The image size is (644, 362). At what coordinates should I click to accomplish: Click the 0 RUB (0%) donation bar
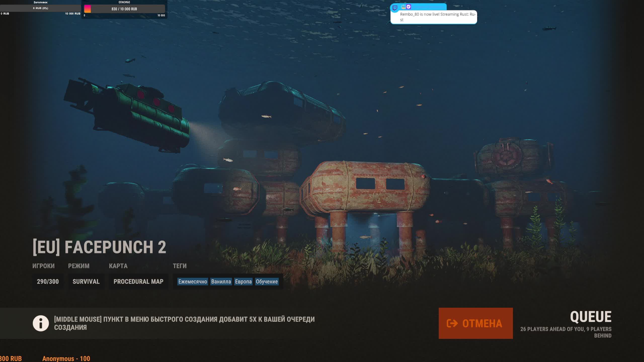[41, 8]
